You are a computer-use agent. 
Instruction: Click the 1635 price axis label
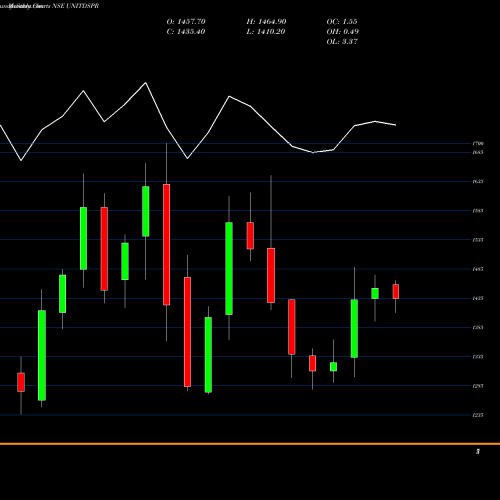(x=478, y=182)
